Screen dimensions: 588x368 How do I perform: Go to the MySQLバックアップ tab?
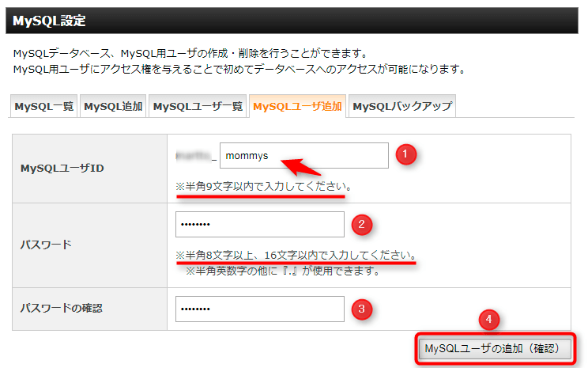[x=402, y=106]
